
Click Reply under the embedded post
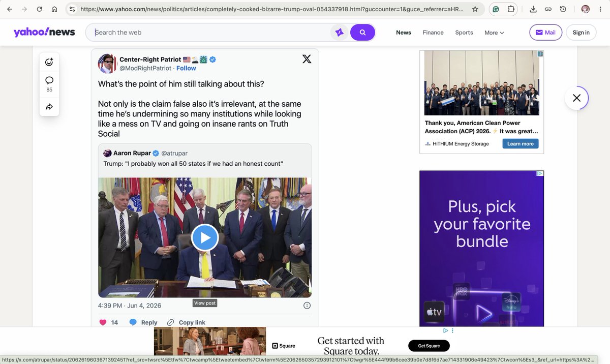pyautogui.click(x=143, y=322)
